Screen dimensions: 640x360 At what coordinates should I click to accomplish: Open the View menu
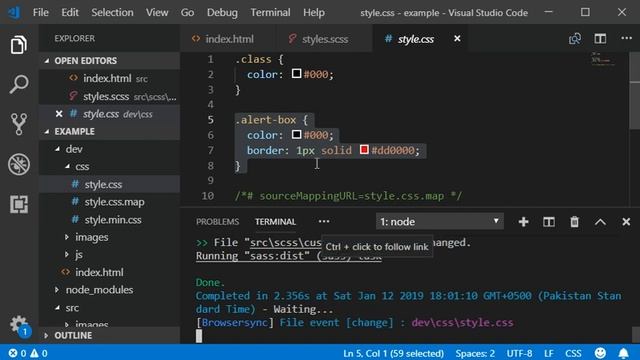coord(157,13)
